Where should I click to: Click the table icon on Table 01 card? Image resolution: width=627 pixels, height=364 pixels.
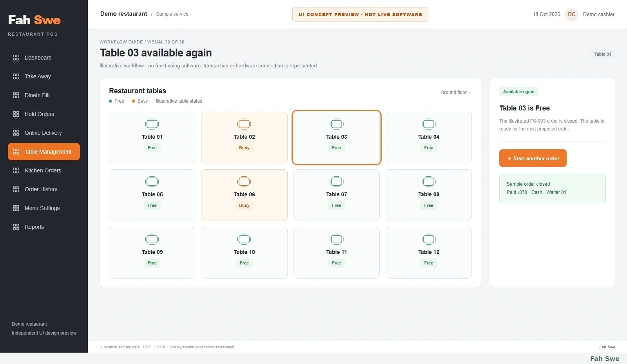152,124
